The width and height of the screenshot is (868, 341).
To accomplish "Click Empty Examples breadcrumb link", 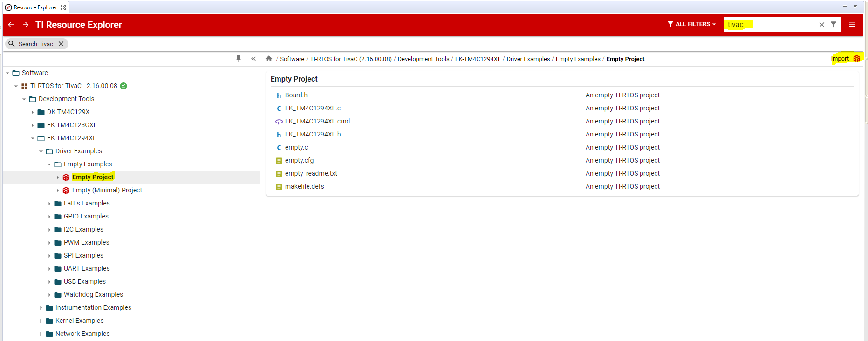I will pos(578,59).
